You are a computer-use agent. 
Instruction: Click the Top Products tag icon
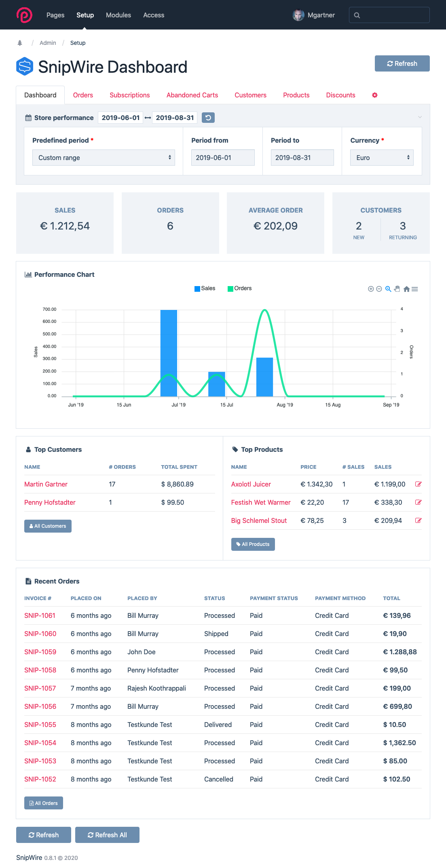coord(235,449)
